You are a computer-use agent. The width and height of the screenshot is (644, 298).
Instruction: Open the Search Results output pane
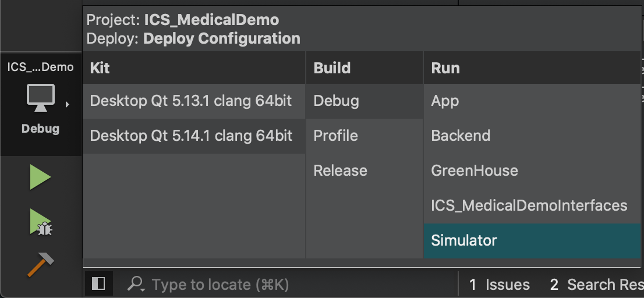click(596, 285)
